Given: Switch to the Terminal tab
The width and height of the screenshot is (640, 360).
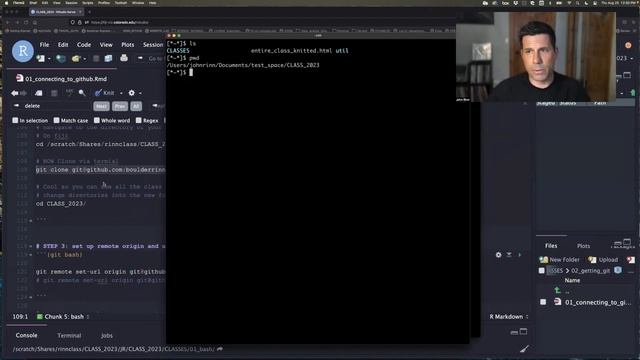Looking at the screenshot, I should [x=69, y=336].
